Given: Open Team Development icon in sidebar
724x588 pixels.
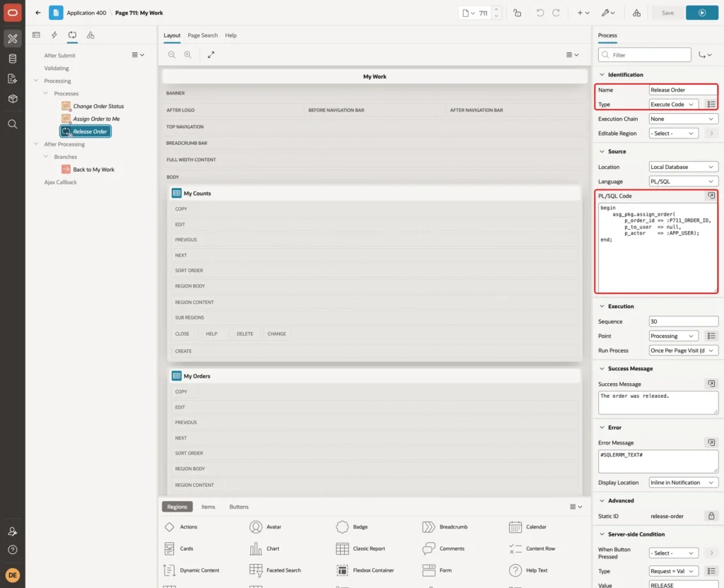Looking at the screenshot, I should (13, 78).
